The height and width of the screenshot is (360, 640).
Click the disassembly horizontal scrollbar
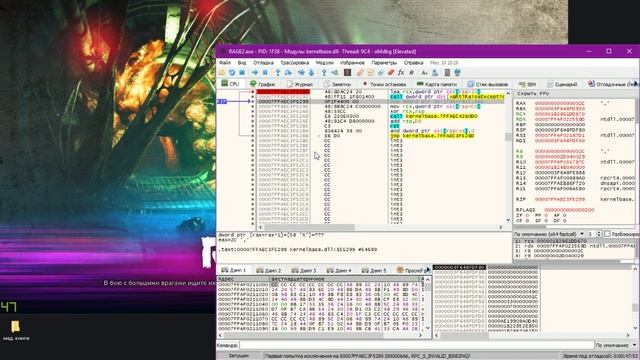(x=380, y=227)
